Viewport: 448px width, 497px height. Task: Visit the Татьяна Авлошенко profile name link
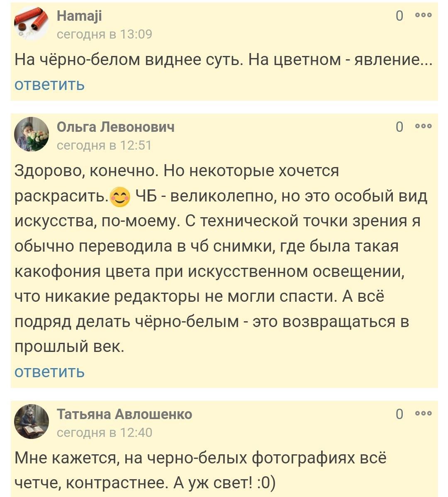coord(124,414)
